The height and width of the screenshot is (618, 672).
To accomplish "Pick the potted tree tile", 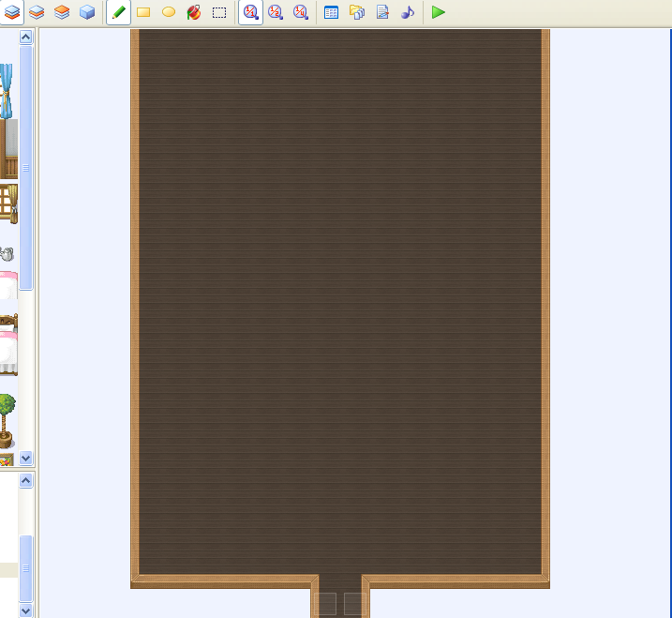I will pyautogui.click(x=7, y=421).
